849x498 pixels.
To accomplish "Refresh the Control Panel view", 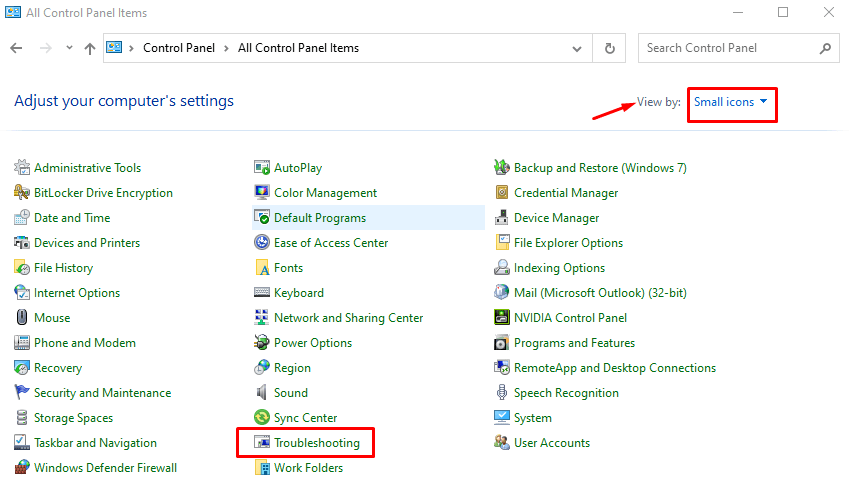I will [x=609, y=48].
